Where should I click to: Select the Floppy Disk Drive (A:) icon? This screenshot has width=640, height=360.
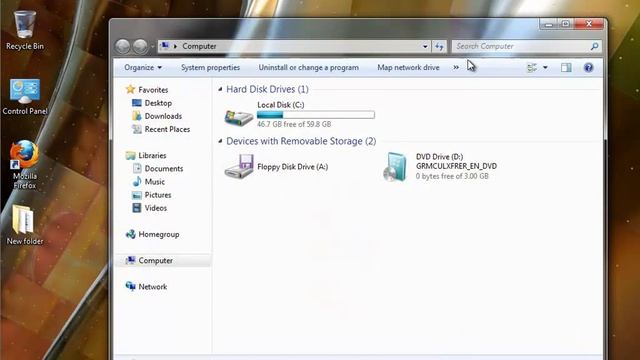click(239, 166)
